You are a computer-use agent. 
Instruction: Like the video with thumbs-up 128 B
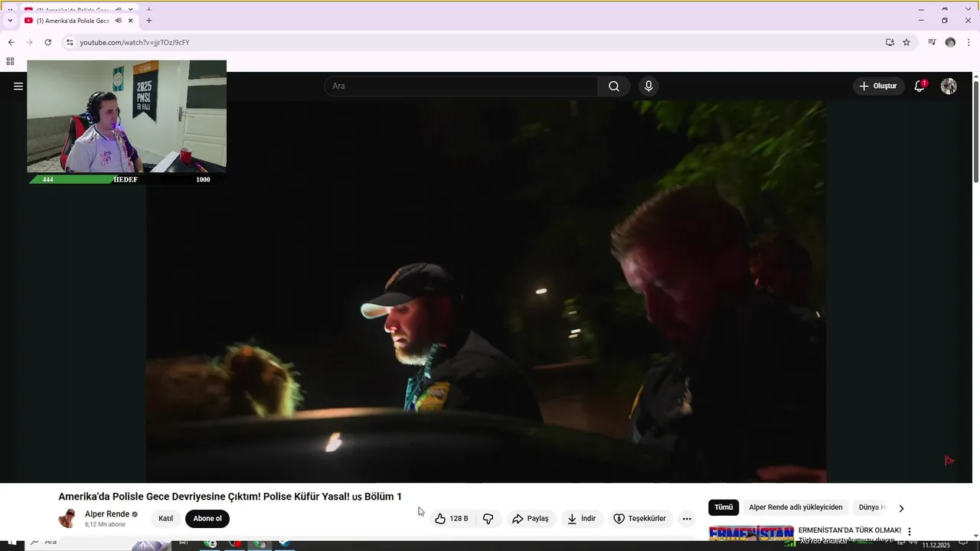(451, 519)
